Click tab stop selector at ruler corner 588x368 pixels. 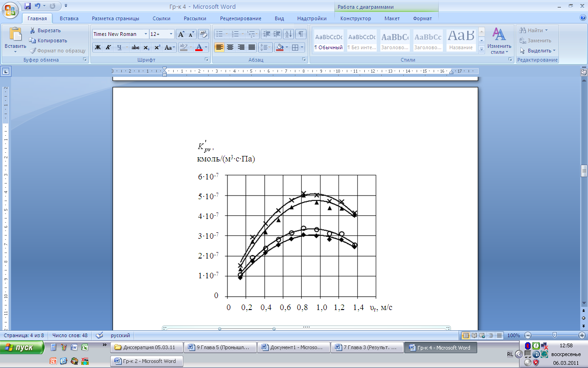pos(6,71)
